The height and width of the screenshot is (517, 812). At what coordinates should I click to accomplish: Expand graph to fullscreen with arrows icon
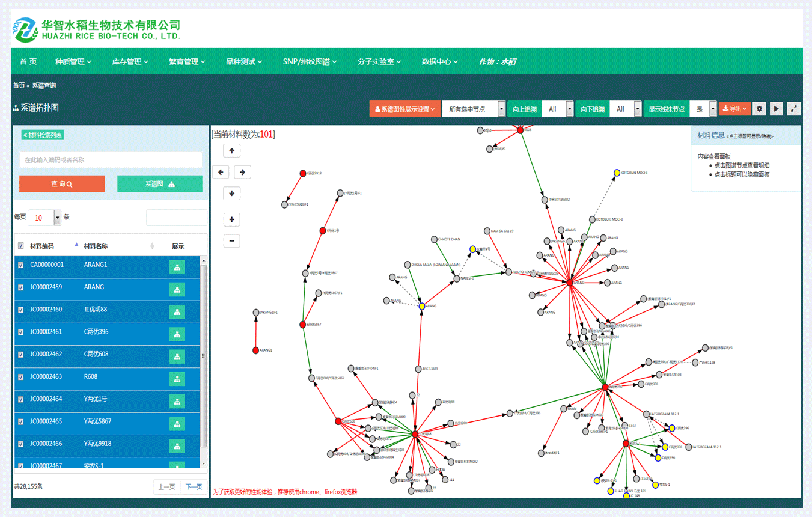click(x=794, y=109)
